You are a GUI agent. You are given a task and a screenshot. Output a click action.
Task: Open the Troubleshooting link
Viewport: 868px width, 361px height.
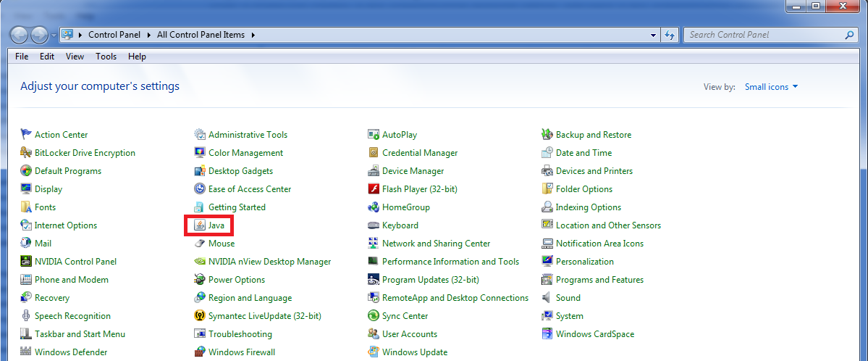pyautogui.click(x=240, y=334)
